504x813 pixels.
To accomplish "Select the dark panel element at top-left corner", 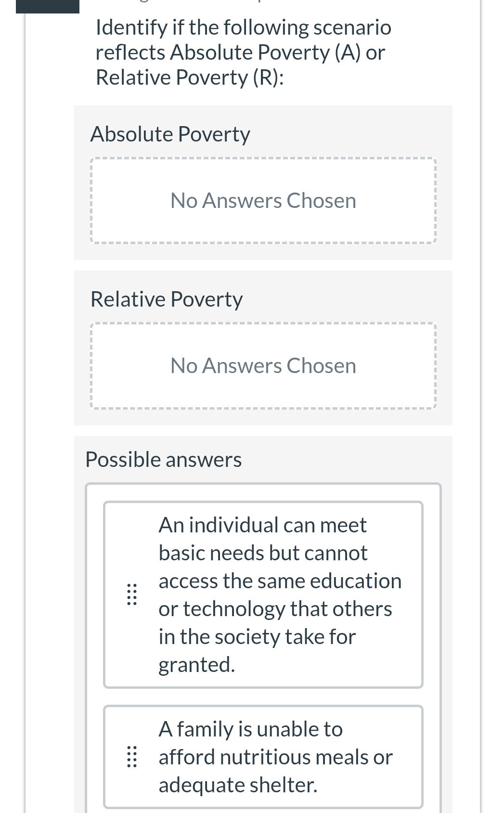I will click(x=47, y=6).
